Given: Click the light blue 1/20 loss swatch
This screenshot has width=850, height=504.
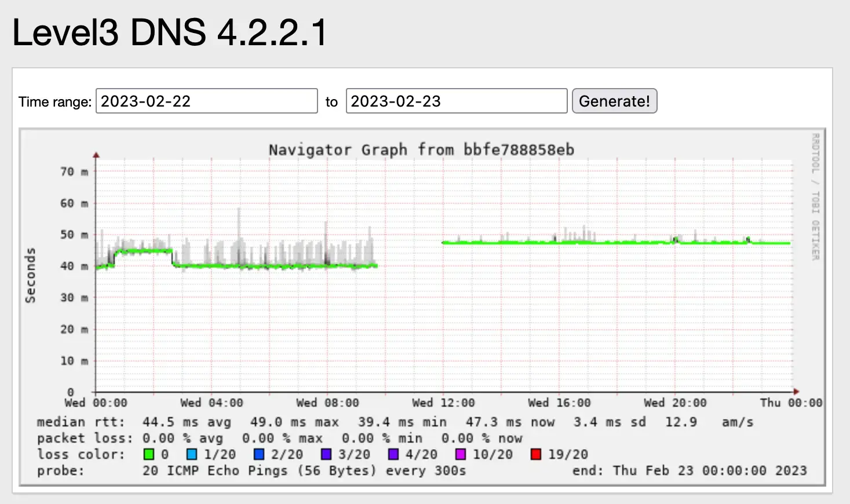Looking at the screenshot, I should coord(192,454).
